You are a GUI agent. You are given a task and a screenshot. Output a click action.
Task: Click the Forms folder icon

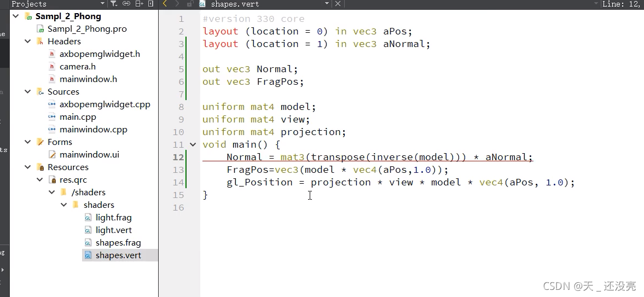[40, 142]
